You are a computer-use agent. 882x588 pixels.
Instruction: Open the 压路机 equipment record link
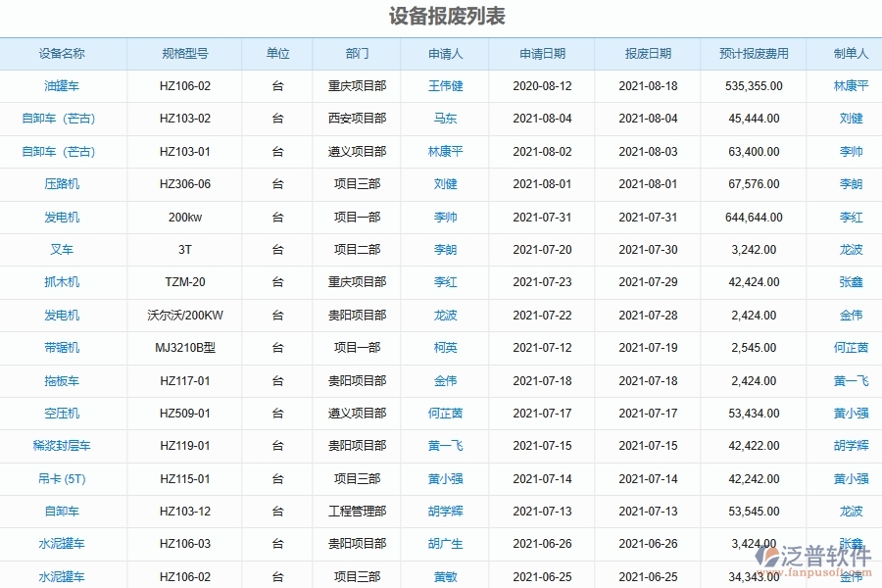click(63, 184)
